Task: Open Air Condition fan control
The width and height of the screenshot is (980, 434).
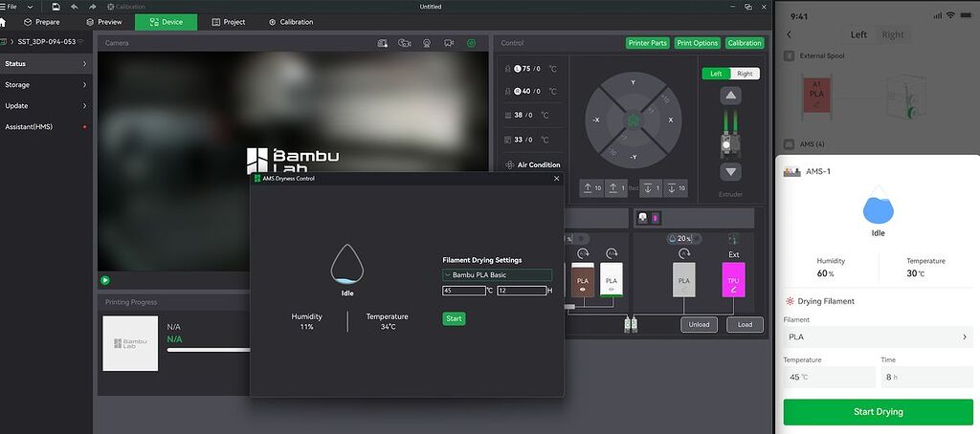Action: point(532,164)
